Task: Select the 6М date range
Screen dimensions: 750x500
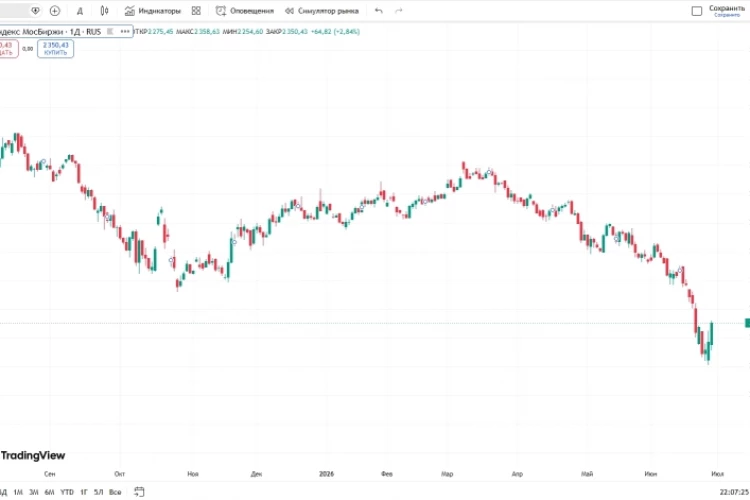Action: (49, 492)
